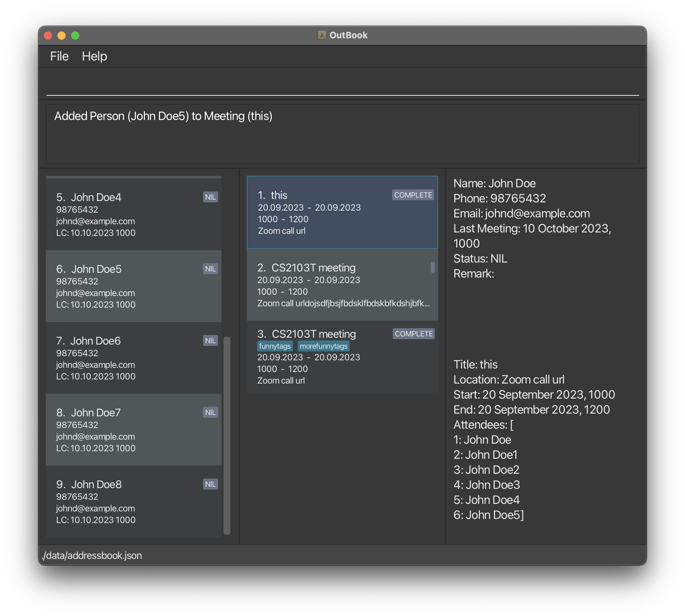Screen dimensions: 685x616
Task: Click NIL status badge for John Doe5
Action: tap(210, 269)
